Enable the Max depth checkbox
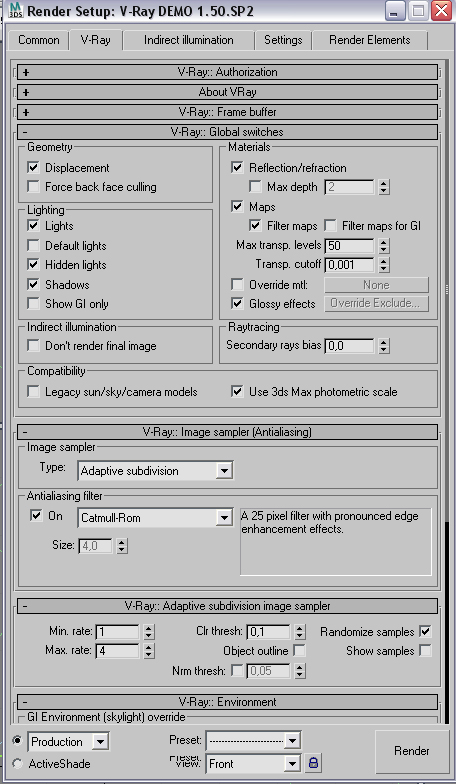The image size is (456, 784). 255,186
